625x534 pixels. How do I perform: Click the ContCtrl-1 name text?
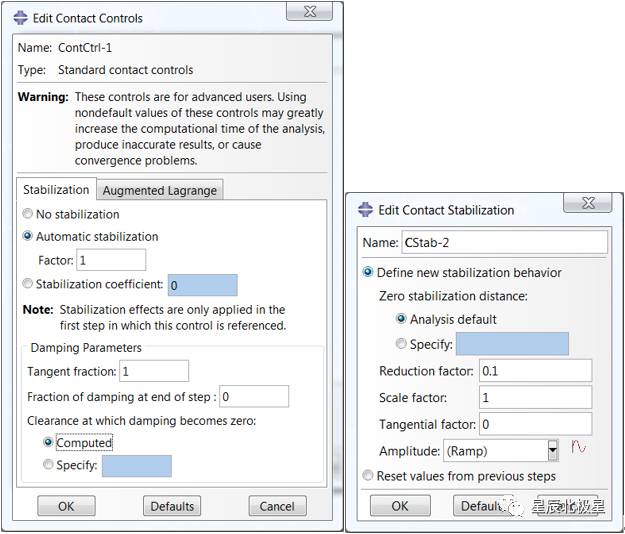[x=85, y=48]
